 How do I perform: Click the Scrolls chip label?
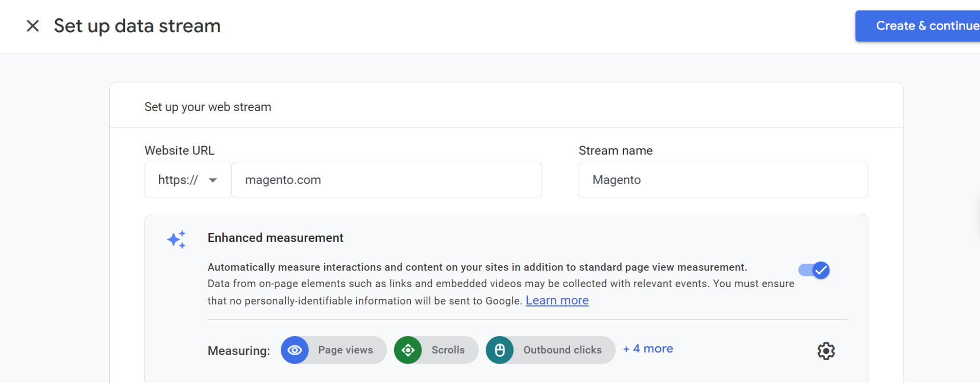[448, 350]
